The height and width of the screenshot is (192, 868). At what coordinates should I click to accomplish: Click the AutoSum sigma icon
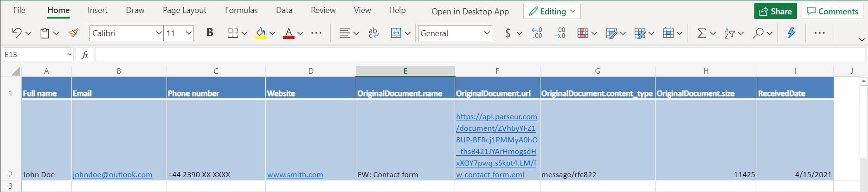[x=701, y=33]
